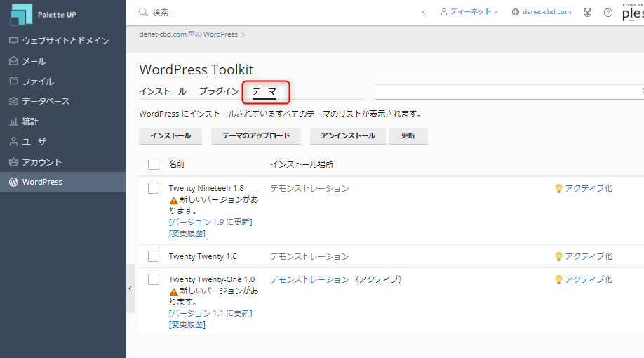
Task: Click バージョン 1.1 に更新 link
Action: (210, 313)
